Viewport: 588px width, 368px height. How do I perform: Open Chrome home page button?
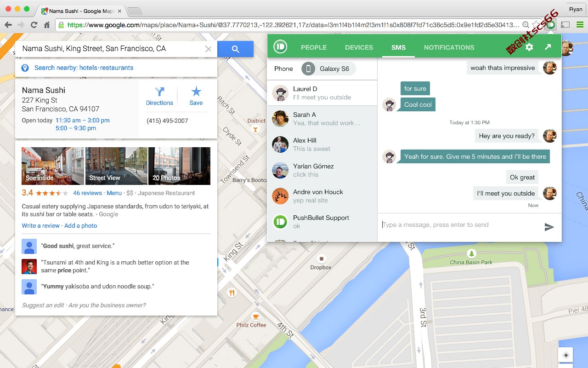(47, 25)
